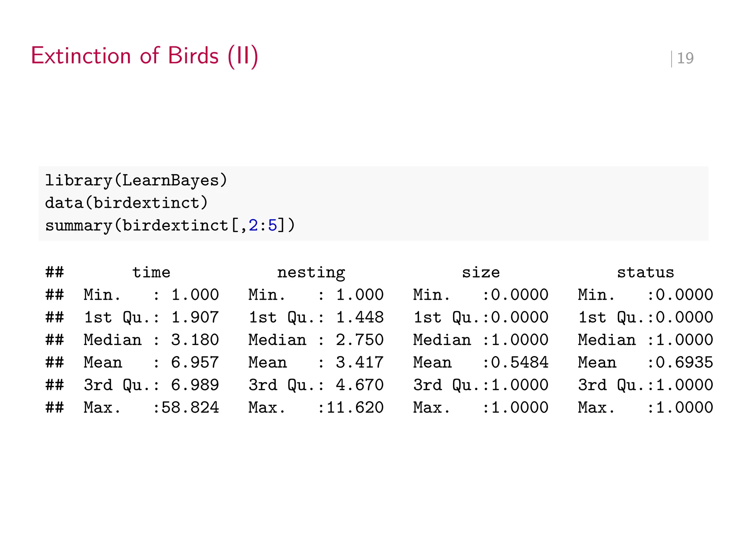Click the slide title 'Extinction of Birds (II)'

145,57
